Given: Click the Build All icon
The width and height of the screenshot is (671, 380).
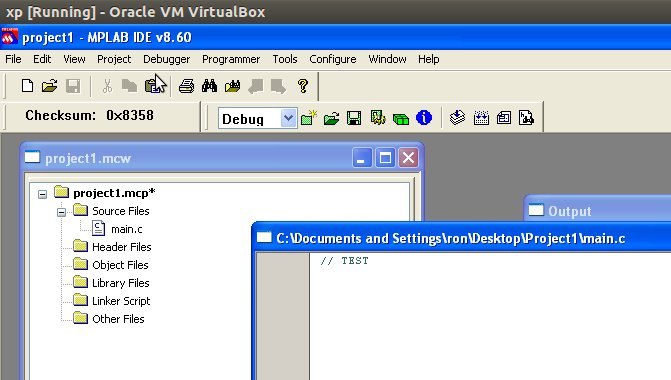Looking at the screenshot, I should [x=481, y=117].
